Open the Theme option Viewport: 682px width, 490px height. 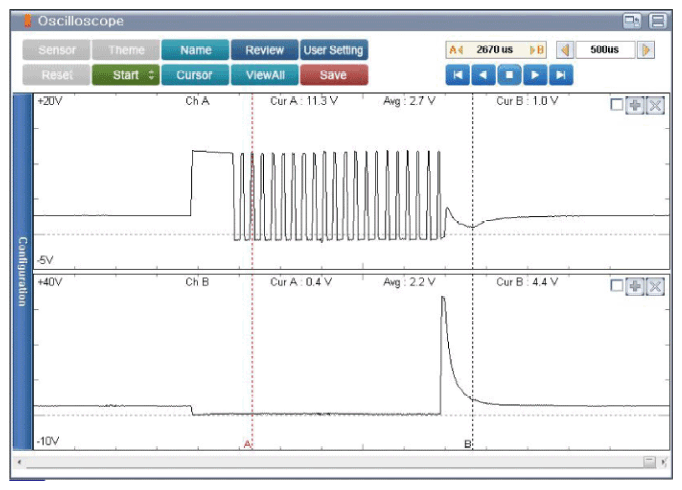point(126,50)
